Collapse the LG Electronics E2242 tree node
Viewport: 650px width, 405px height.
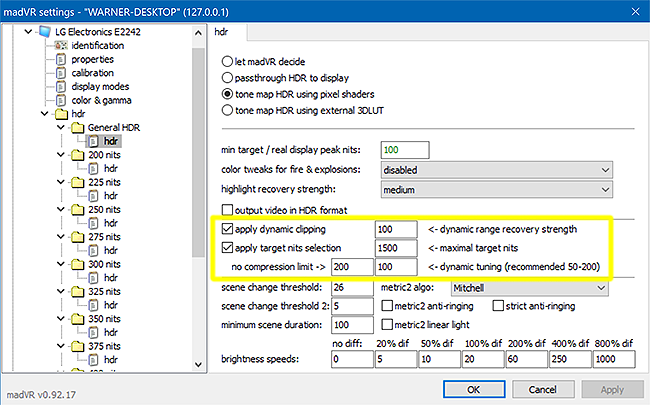click(x=28, y=32)
